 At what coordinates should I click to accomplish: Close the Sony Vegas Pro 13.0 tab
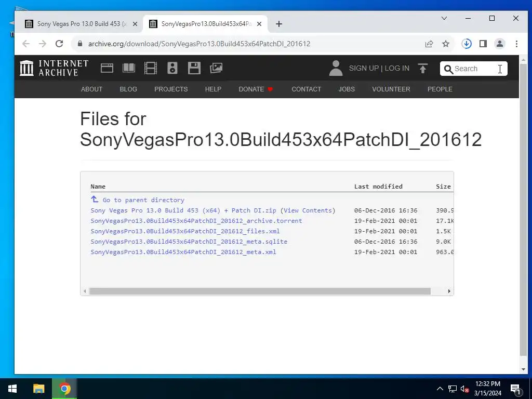(x=135, y=24)
